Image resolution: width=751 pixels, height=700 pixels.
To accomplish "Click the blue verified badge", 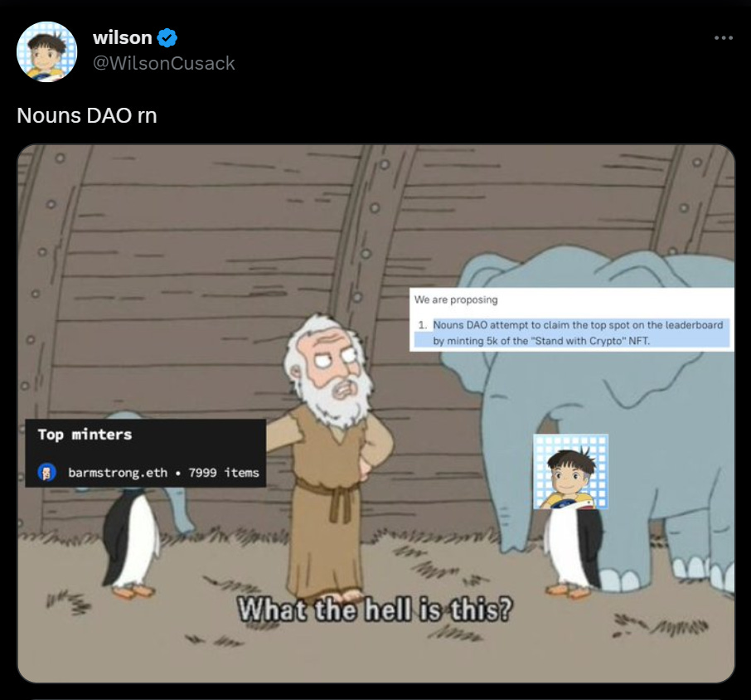I will click(x=167, y=38).
